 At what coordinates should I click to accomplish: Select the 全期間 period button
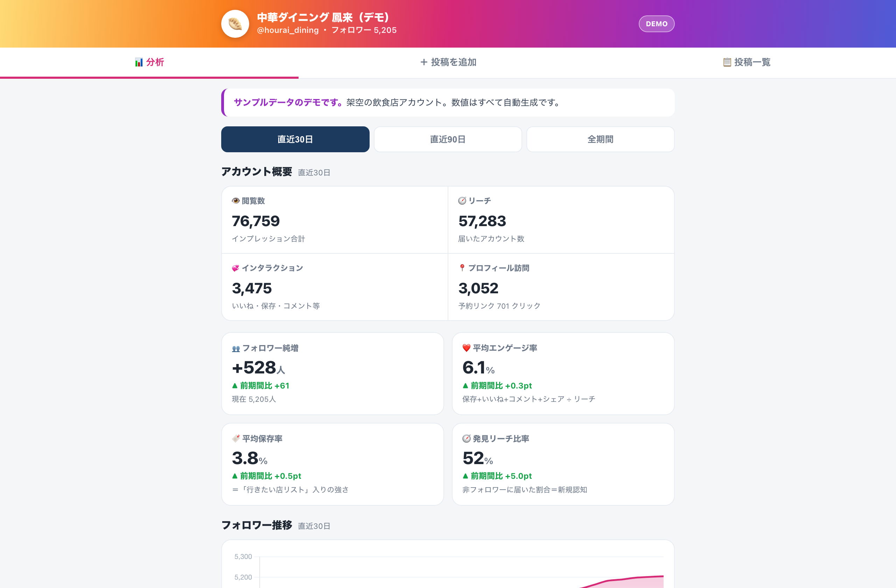[600, 139]
